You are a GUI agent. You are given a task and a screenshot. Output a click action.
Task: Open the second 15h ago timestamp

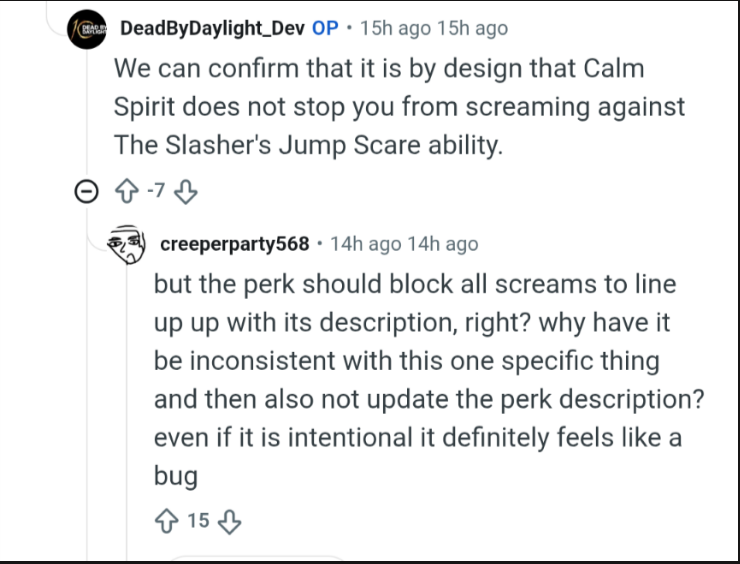point(472,28)
